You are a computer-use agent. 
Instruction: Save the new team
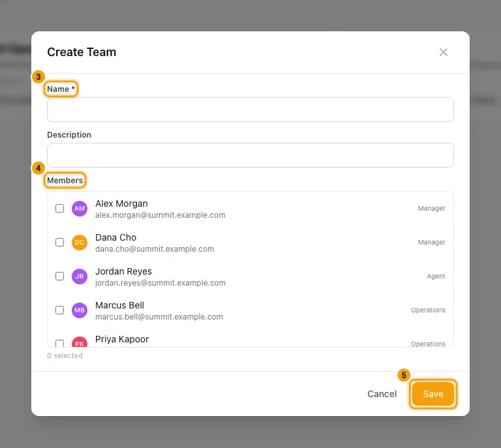433,394
